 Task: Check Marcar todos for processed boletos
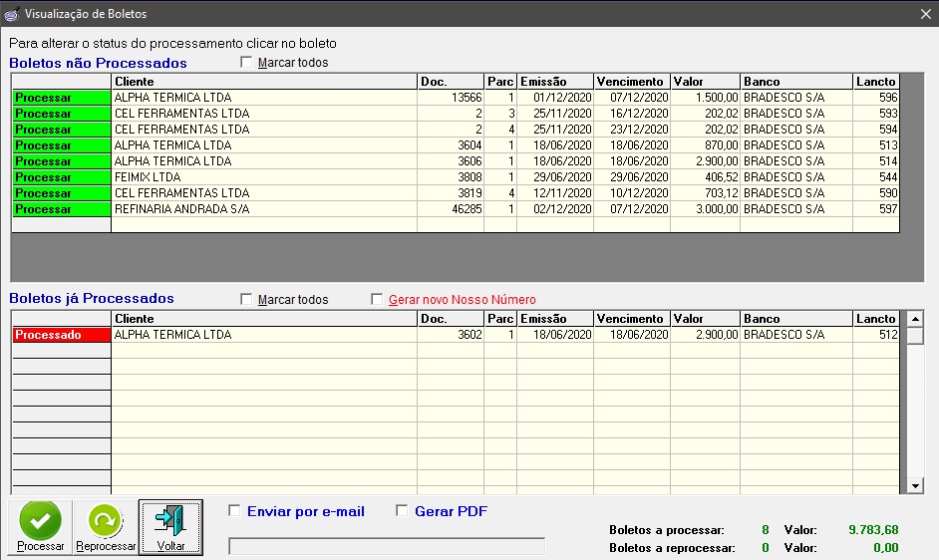[x=246, y=299]
